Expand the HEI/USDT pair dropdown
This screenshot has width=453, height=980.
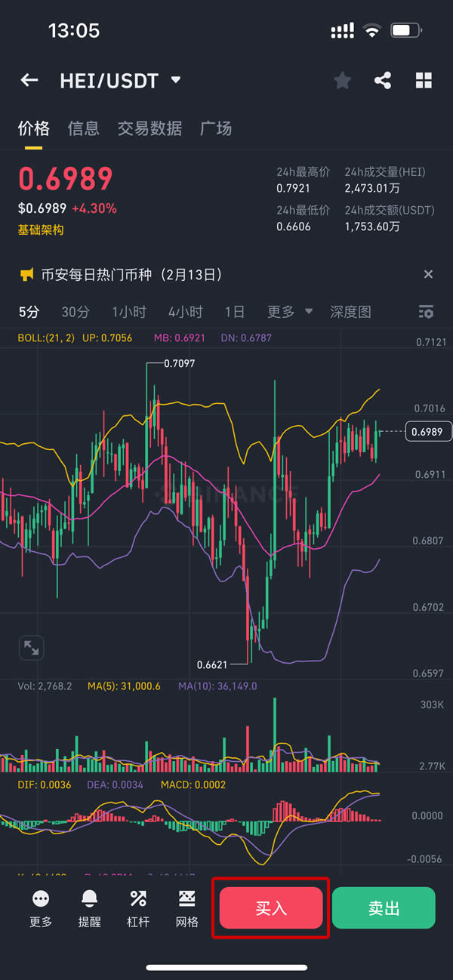[176, 80]
